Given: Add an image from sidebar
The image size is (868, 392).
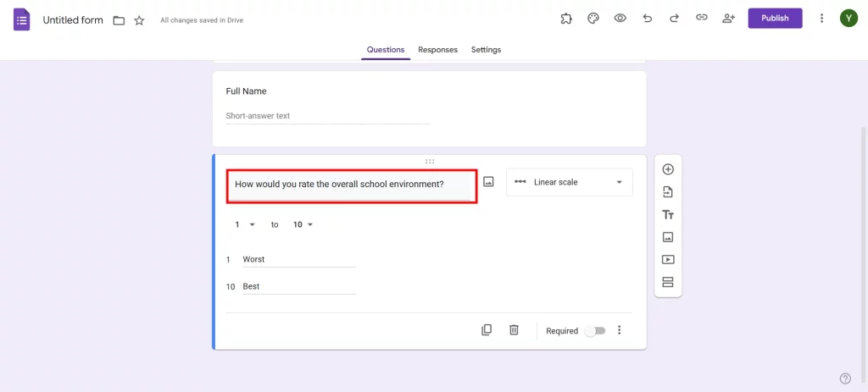Looking at the screenshot, I should click(x=668, y=237).
